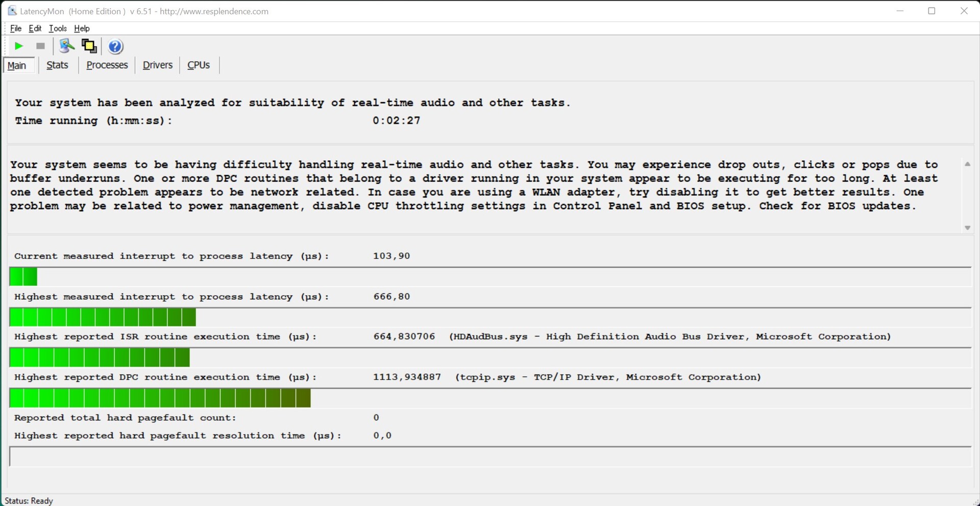Click pagefault resolution time value 0,0
980x506 pixels.
(382, 436)
